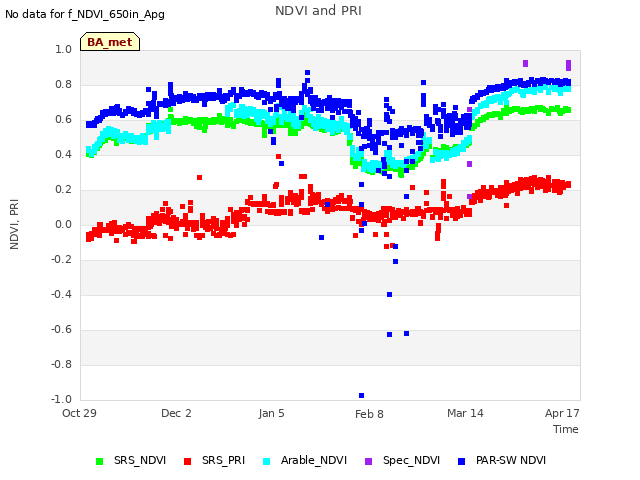
Task: Click the NDVI, PRI y-axis title
Action: pos(14,224)
